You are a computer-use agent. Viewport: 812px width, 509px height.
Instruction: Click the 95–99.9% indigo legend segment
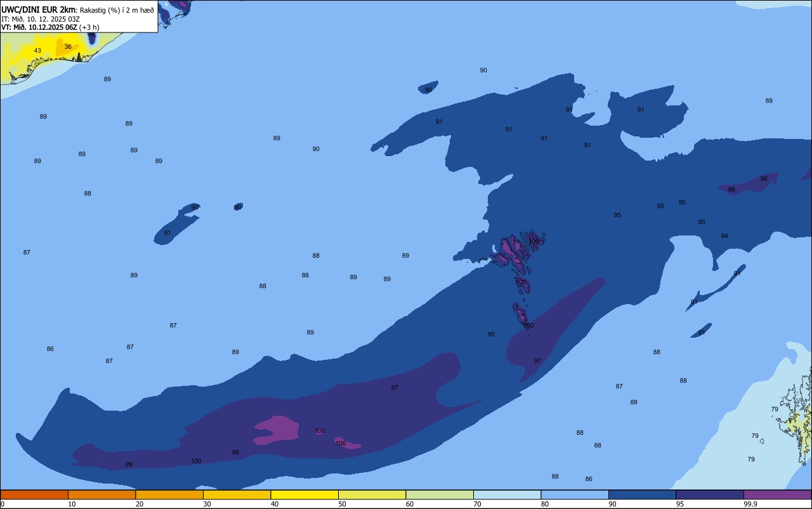tap(710, 494)
